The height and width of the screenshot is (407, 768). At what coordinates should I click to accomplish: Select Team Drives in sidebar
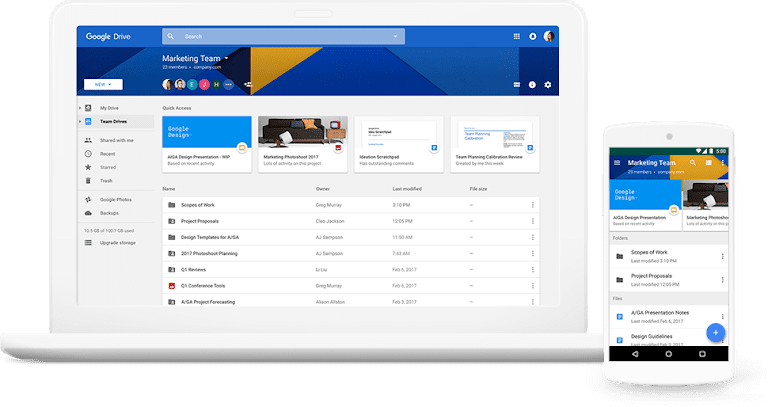[x=114, y=121]
